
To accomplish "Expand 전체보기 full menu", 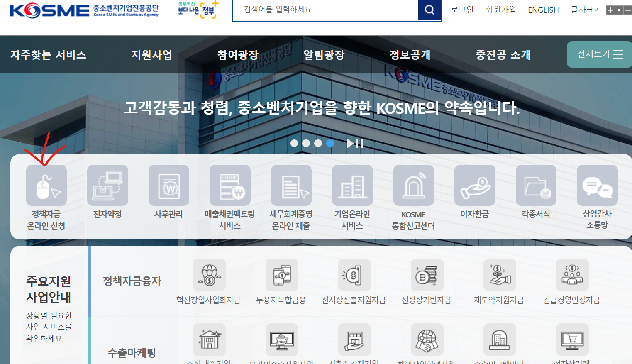I will [x=600, y=54].
